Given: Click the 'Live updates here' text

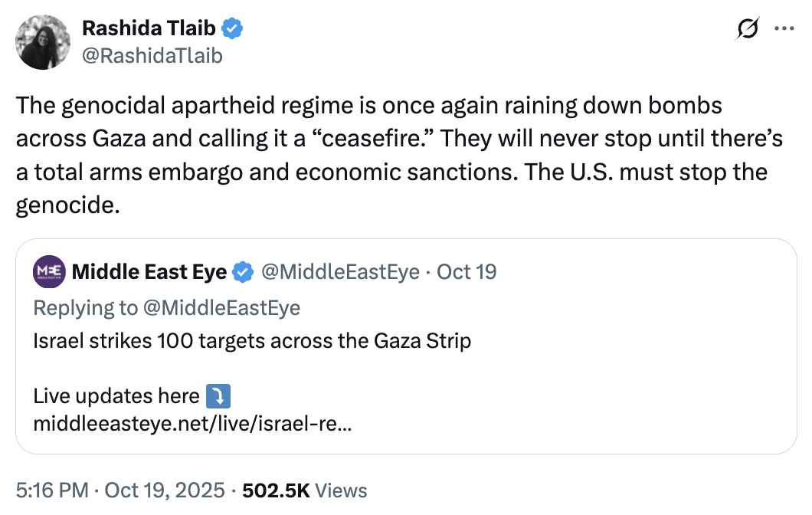Looking at the screenshot, I should (x=116, y=396).
